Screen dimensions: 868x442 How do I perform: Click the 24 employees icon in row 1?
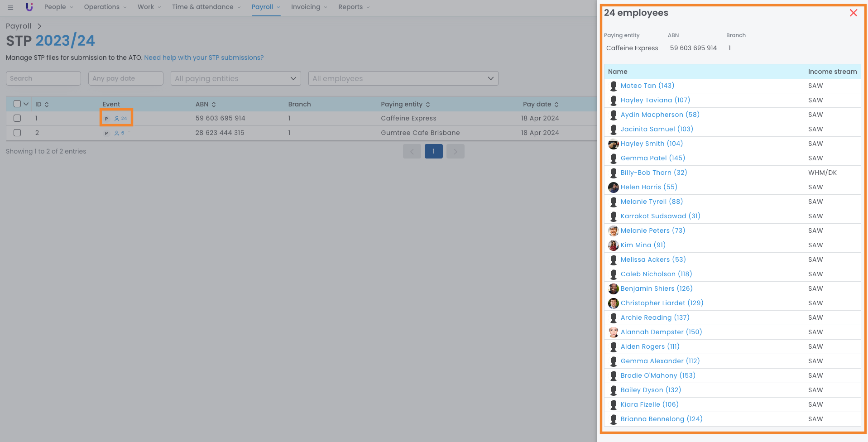[x=121, y=119]
